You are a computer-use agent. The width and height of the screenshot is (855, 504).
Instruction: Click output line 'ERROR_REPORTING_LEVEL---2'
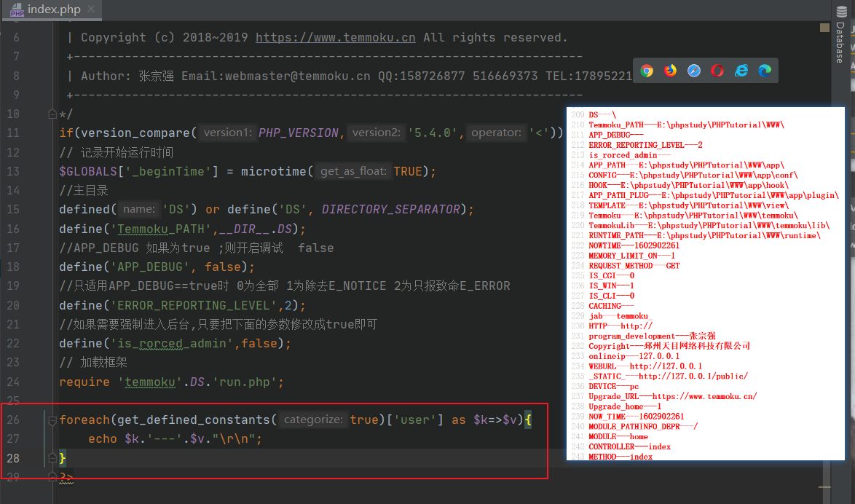click(x=645, y=145)
